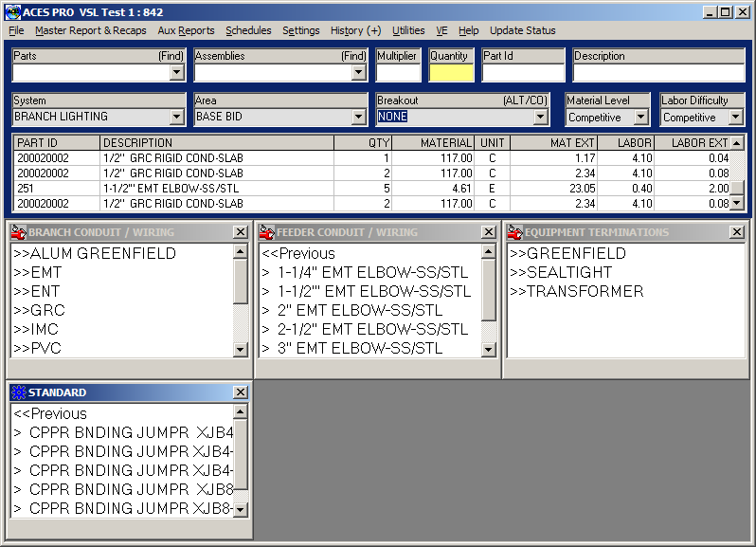The image size is (756, 547).
Task: Click the MAT EXT column header
Action: click(554, 143)
